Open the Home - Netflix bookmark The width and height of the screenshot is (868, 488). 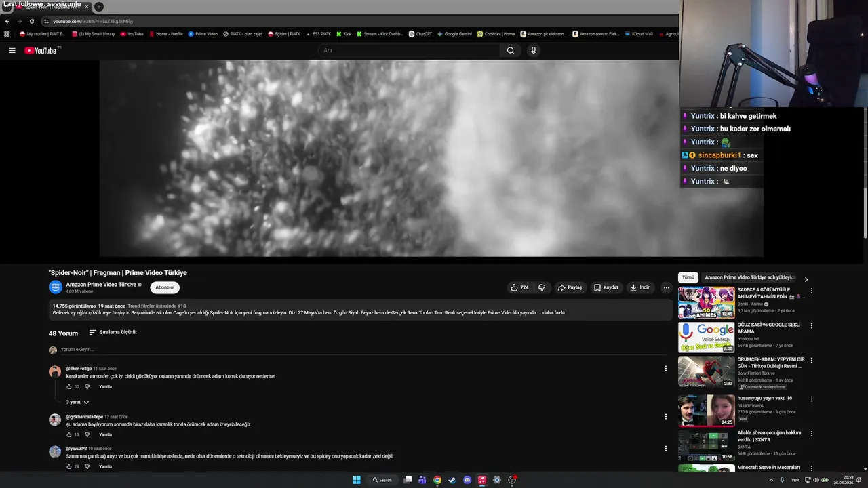pyautogui.click(x=165, y=33)
